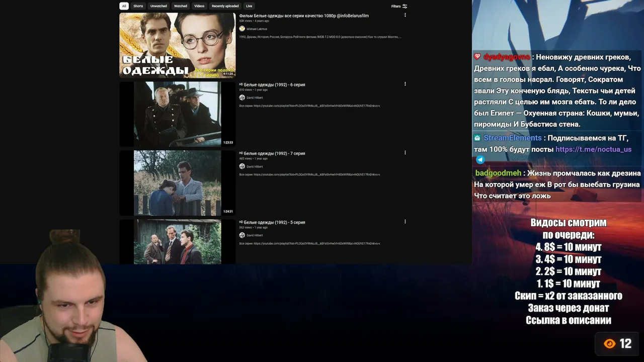Open video titled Фильм Белые одежды все серии
This screenshot has width=644, height=362.
304,16
